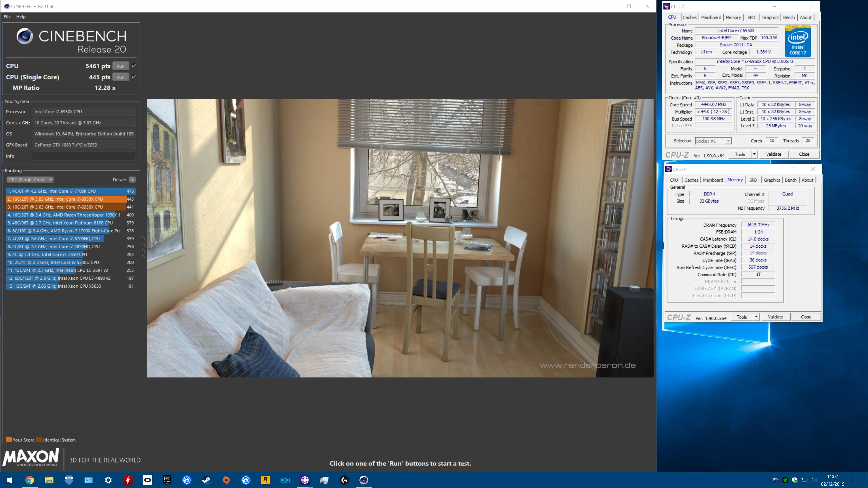Switch to the SPD tab in the Memory-tab CPU-Z window
Screen dimensions: 868x488
(x=753, y=180)
